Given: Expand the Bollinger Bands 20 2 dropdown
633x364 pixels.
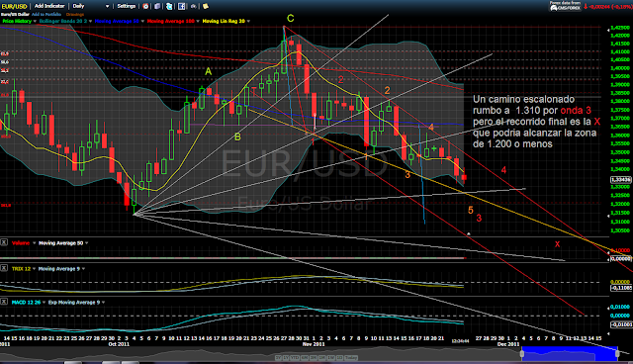Looking at the screenshot, I should click(90, 21).
